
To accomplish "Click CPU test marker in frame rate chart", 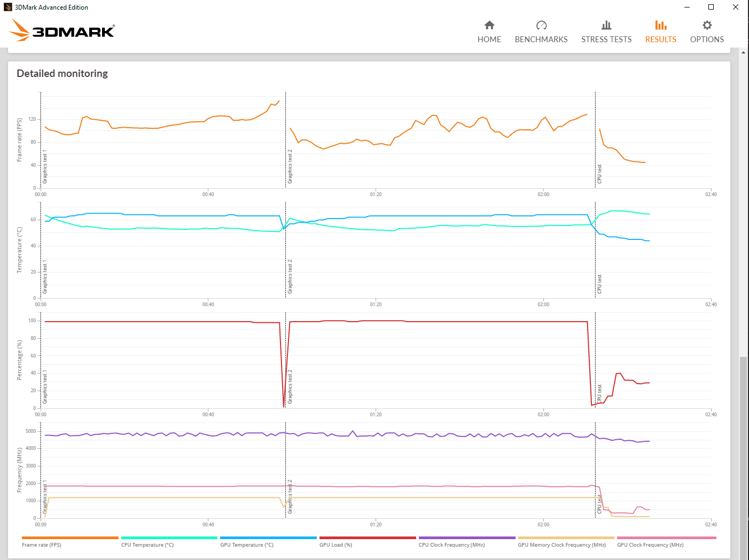I will [x=599, y=174].
